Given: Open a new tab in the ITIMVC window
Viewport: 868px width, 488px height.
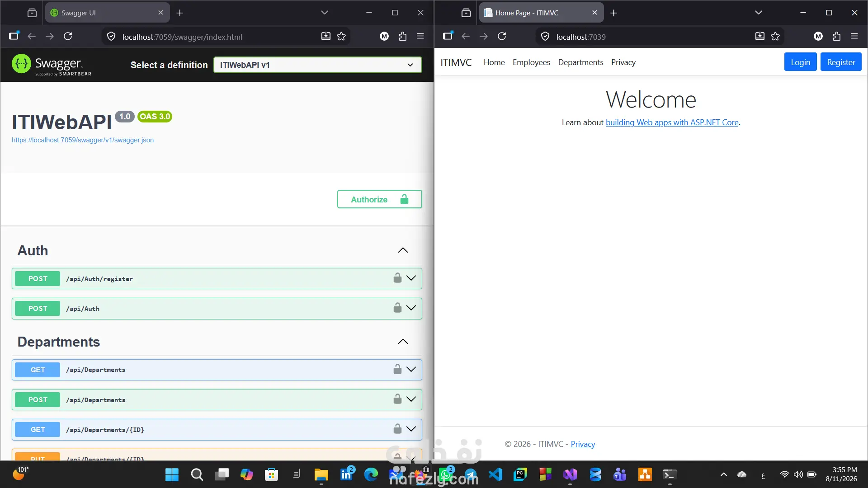Looking at the screenshot, I should [x=613, y=13].
